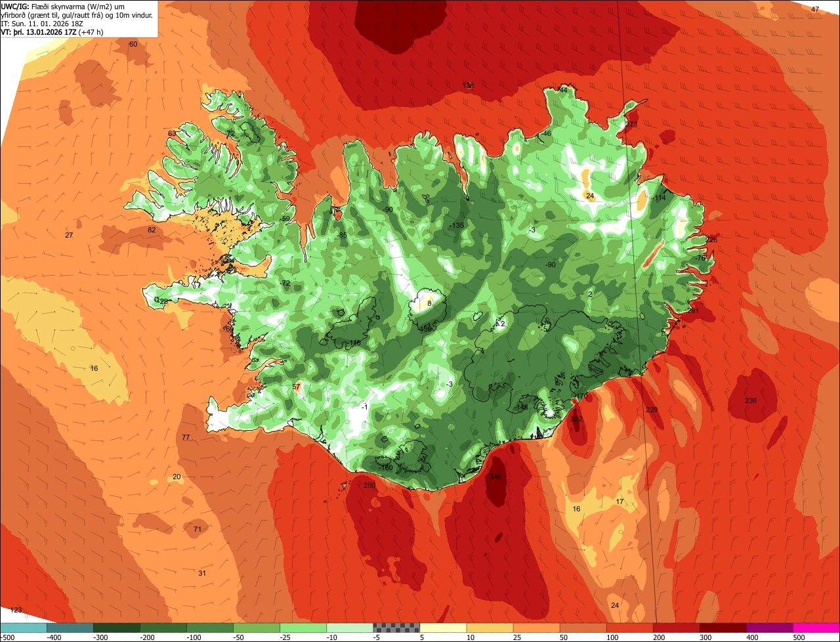Viewport: 840px width, 642px height.
Task: Select the -100 to -50 green legend swatch
Action: [x=210, y=628]
